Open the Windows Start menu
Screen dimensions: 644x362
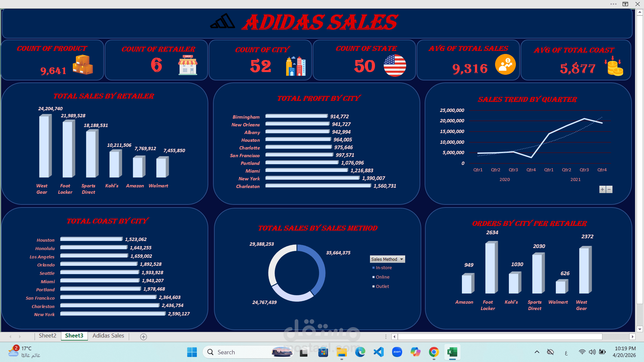pyautogui.click(x=192, y=352)
